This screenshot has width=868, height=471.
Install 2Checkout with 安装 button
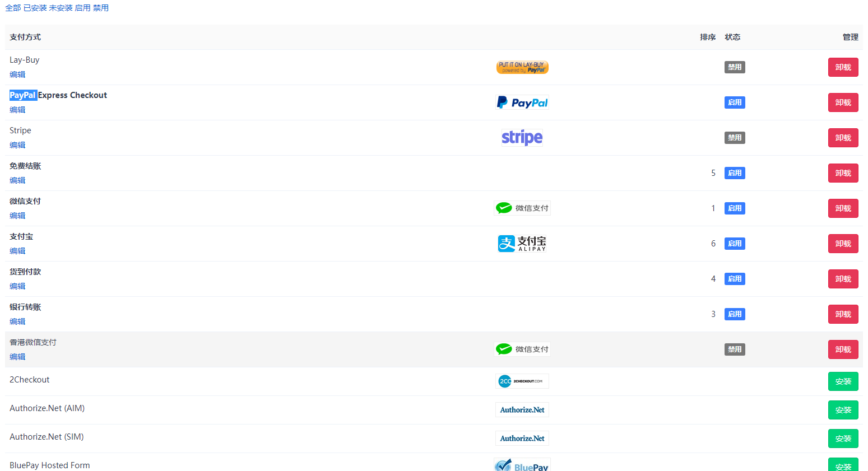pyautogui.click(x=843, y=381)
